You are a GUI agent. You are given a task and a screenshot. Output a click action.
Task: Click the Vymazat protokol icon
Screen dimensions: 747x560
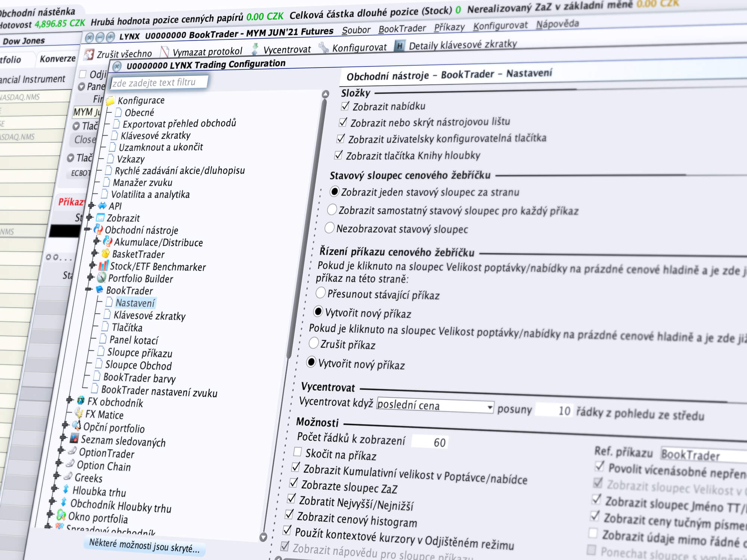pos(164,52)
